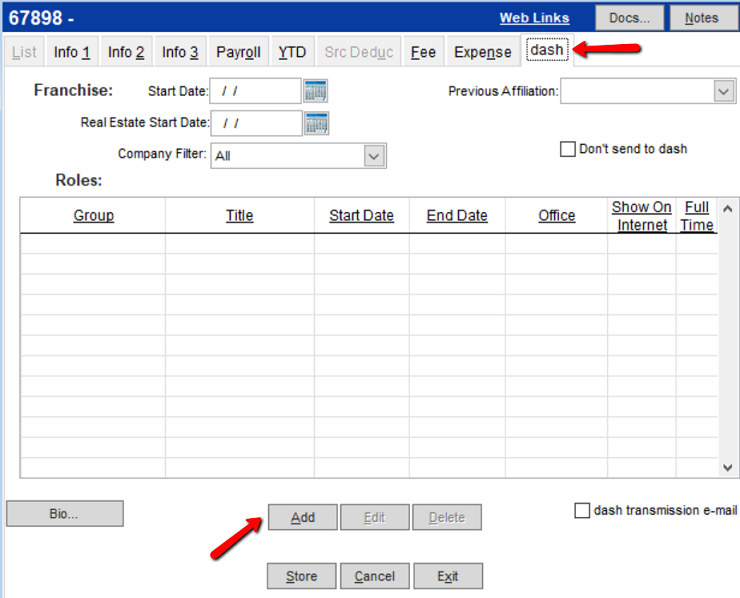Click the Exit button
This screenshot has height=598, width=740.
click(x=448, y=576)
